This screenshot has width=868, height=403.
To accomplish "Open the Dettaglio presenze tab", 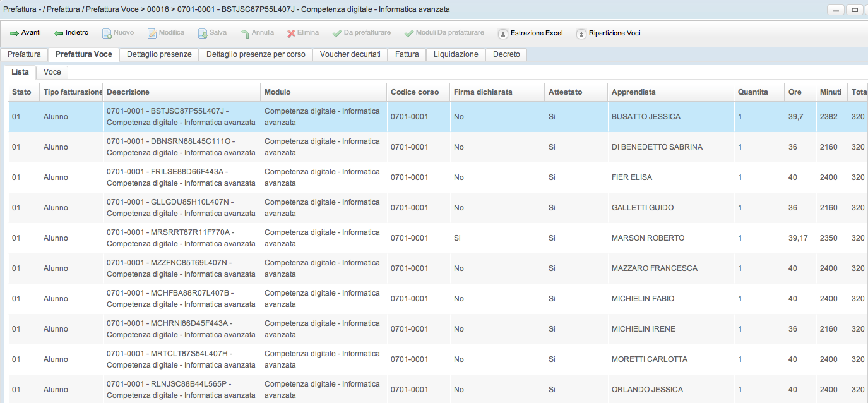I will pos(159,54).
